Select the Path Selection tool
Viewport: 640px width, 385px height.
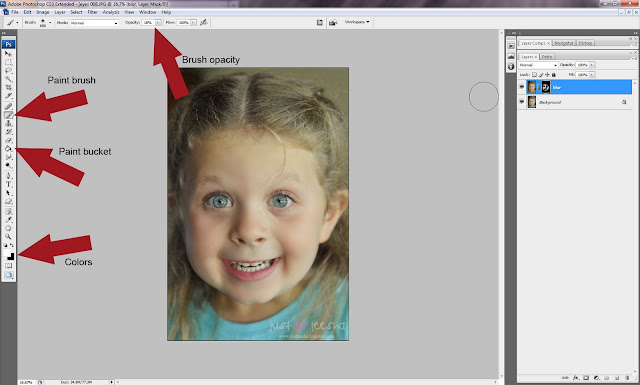coord(8,193)
